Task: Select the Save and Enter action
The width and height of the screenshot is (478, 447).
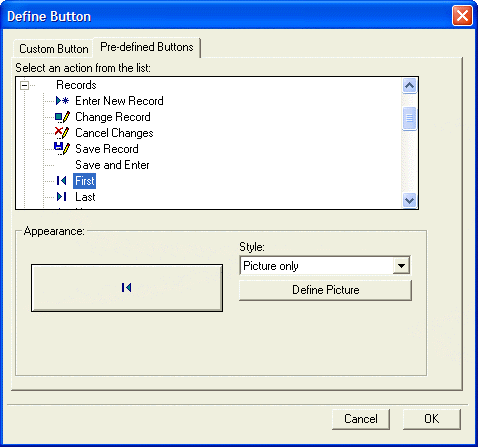Action: pyautogui.click(x=112, y=165)
